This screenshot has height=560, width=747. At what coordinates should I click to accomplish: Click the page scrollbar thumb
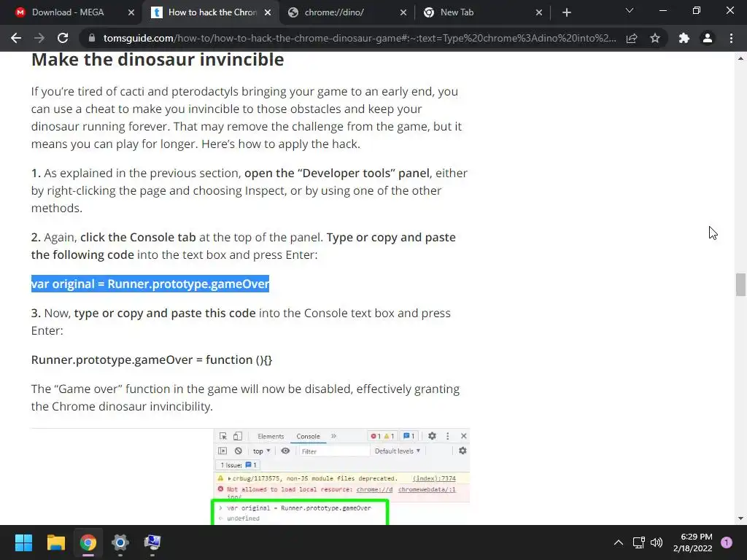[x=740, y=285]
